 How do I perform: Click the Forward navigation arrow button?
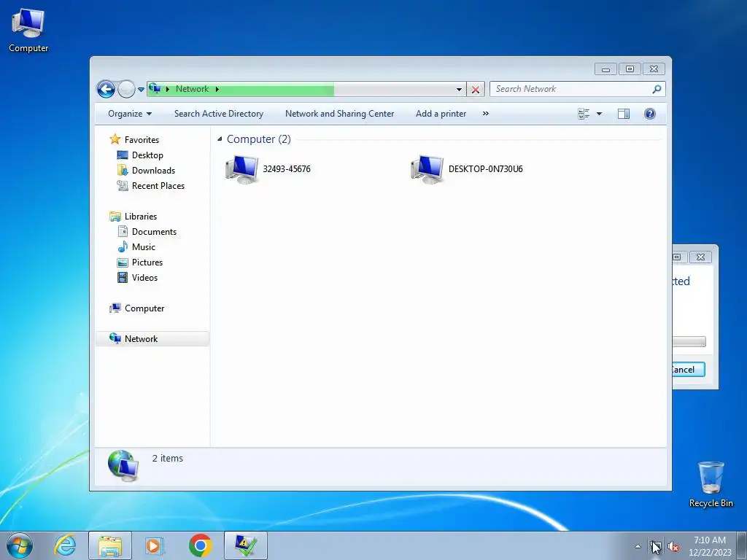coord(126,89)
